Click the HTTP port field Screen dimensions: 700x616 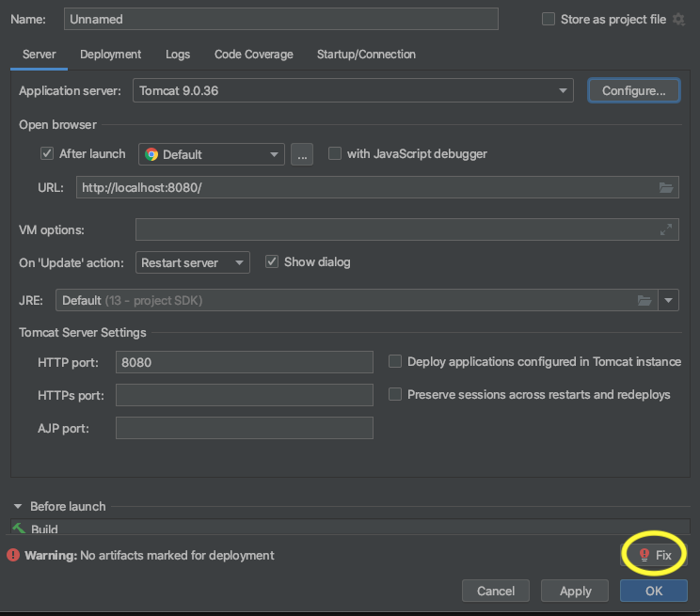[245, 362]
